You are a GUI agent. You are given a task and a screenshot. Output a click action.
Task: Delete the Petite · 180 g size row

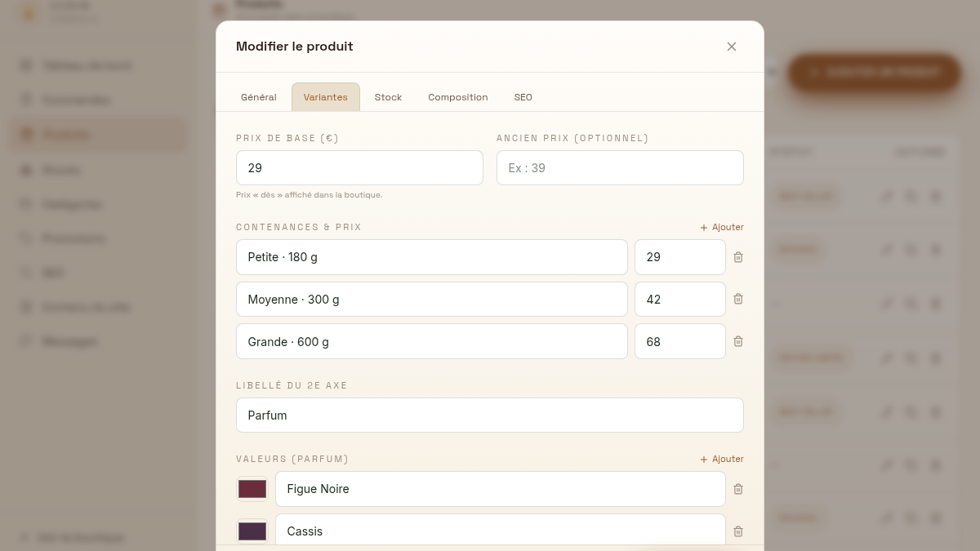click(738, 257)
